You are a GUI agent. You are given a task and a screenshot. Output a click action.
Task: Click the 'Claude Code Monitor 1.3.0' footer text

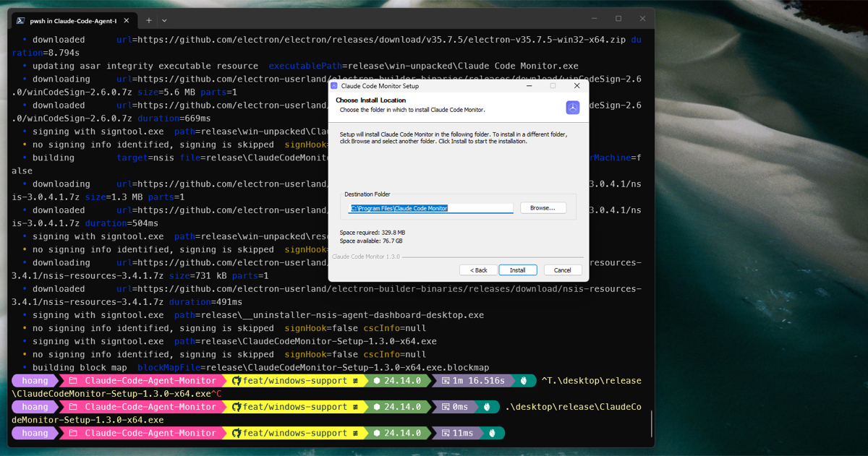(365, 257)
